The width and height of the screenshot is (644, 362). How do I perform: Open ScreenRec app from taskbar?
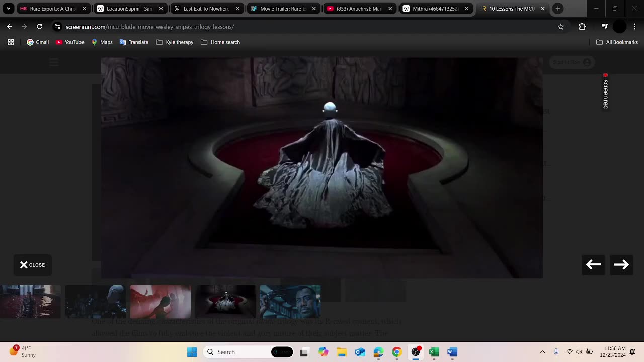coord(416,352)
